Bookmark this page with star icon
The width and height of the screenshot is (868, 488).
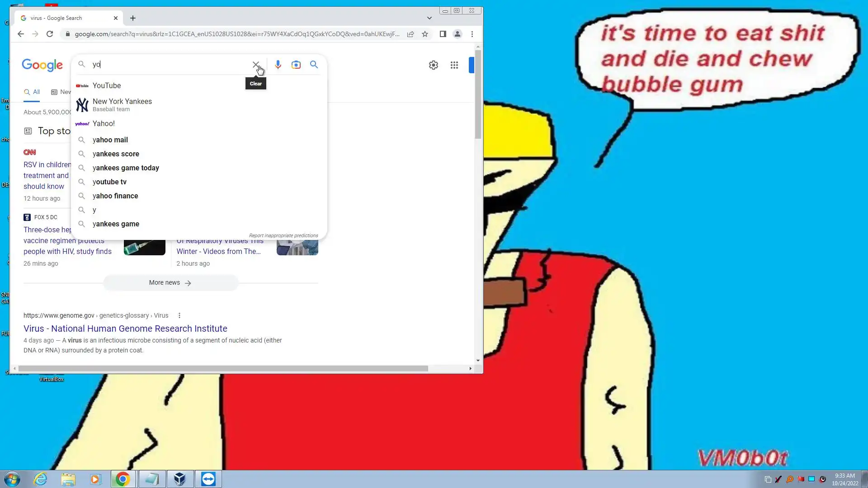pyautogui.click(x=425, y=34)
